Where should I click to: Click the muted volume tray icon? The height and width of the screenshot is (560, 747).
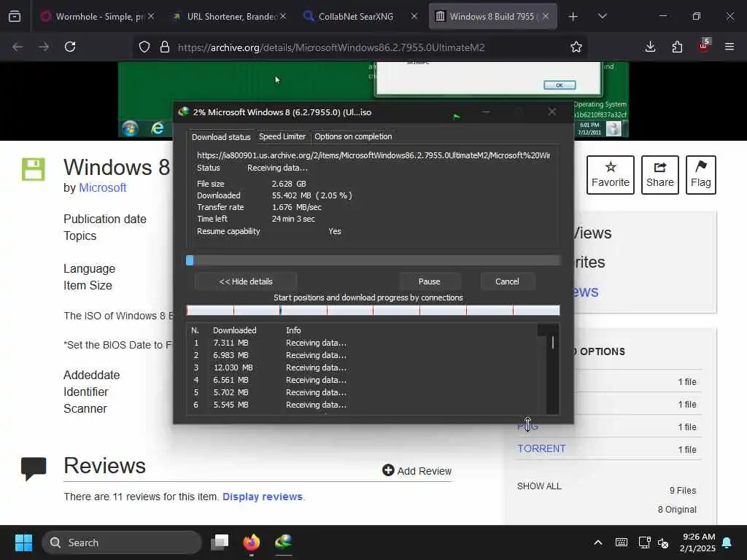[x=662, y=542]
